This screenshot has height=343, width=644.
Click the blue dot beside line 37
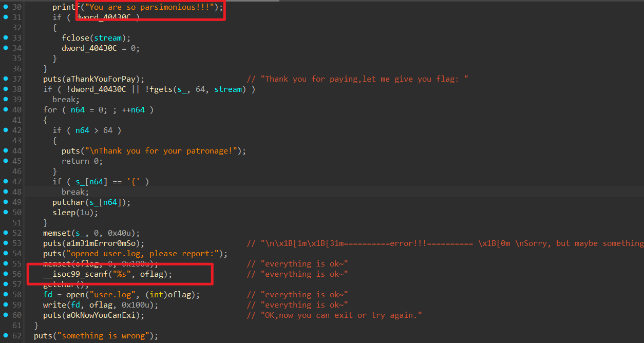coord(5,79)
